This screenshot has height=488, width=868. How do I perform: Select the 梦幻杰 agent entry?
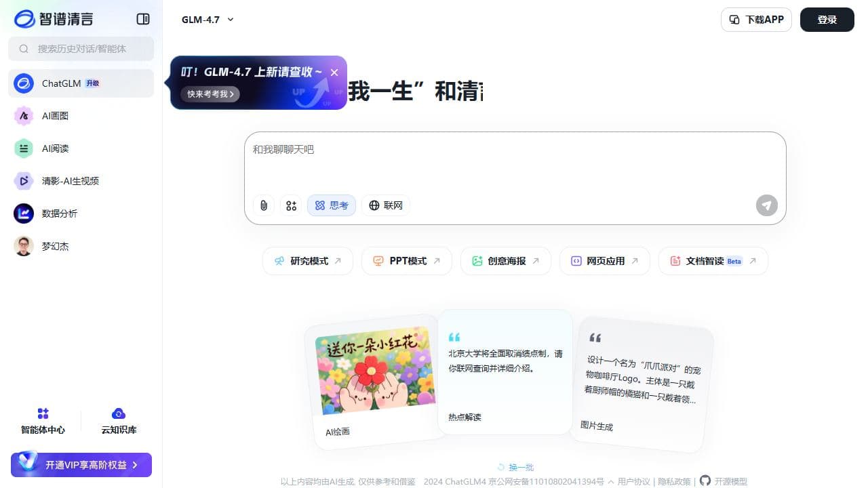55,246
